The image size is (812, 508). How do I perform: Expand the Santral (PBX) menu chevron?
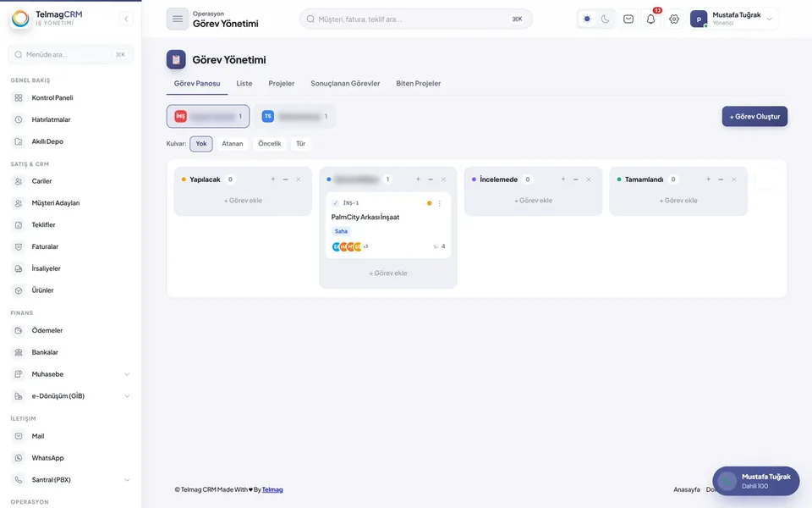tap(127, 480)
